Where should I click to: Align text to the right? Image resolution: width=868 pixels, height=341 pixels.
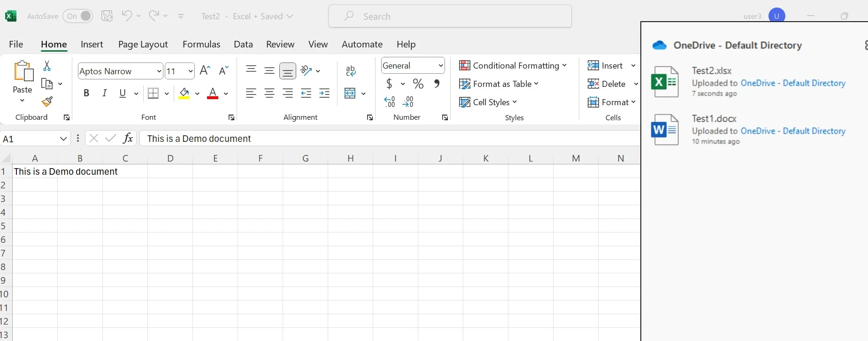coord(288,93)
